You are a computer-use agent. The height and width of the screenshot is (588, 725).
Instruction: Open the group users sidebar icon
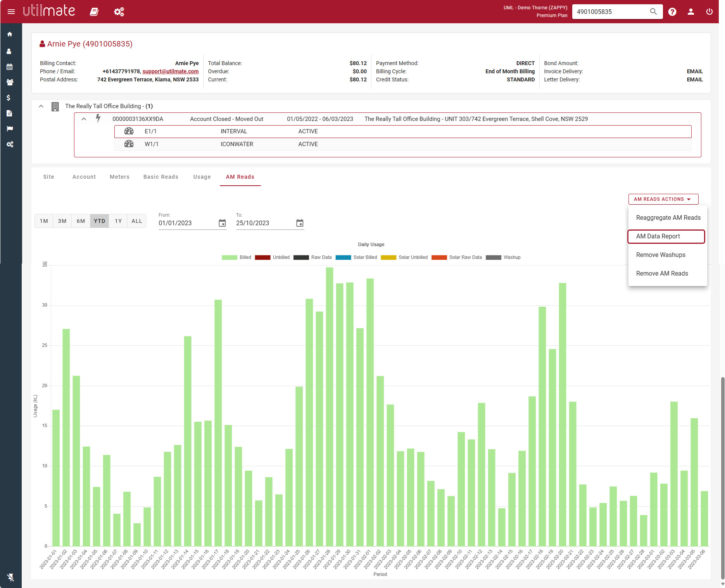[x=10, y=82]
